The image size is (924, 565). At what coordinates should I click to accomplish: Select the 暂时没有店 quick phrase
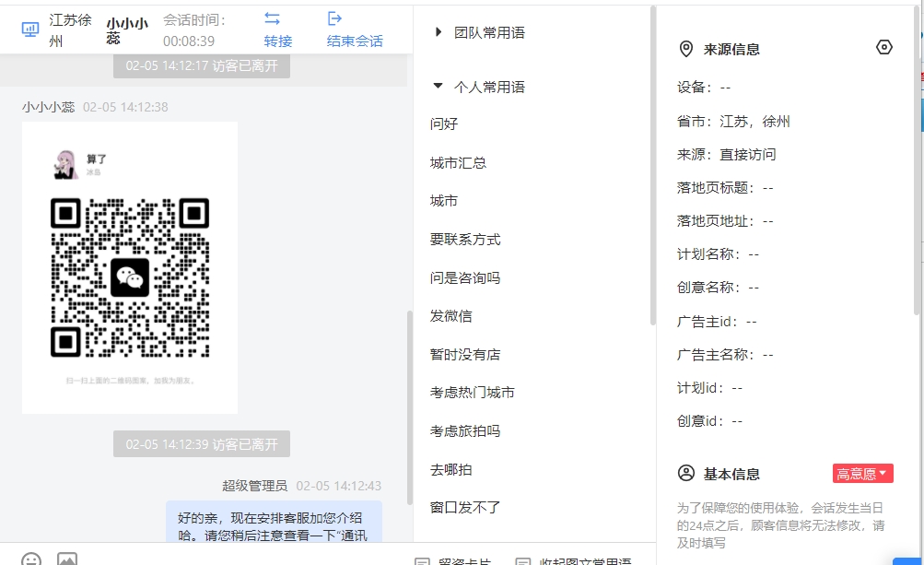(x=465, y=355)
